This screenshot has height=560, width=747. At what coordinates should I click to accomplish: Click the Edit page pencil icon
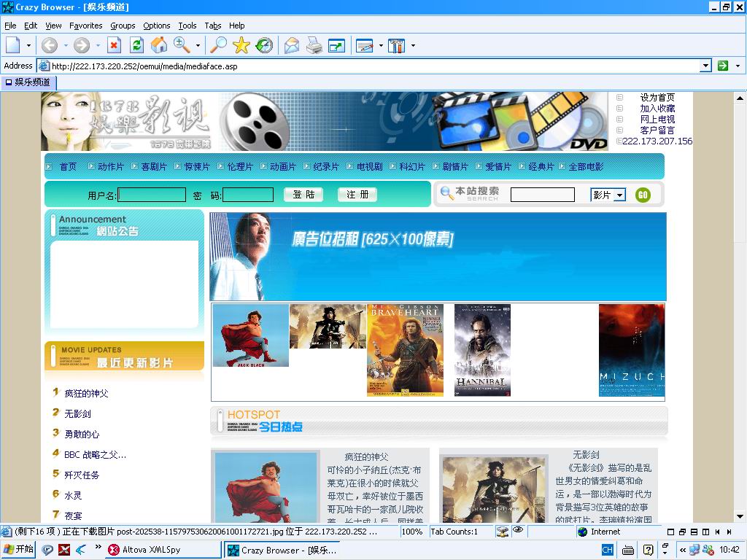(x=365, y=45)
